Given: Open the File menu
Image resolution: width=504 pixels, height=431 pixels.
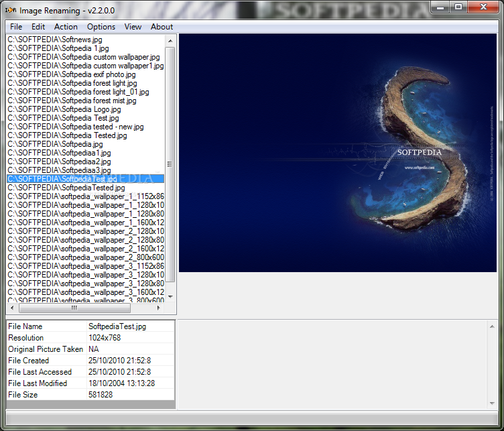Looking at the screenshot, I should tap(16, 27).
